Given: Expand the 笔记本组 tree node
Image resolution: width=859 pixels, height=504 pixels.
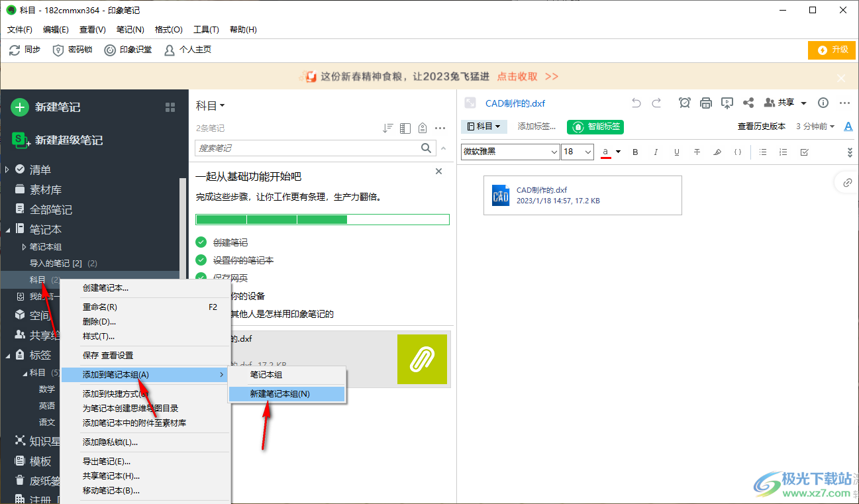Looking at the screenshot, I should (x=24, y=247).
